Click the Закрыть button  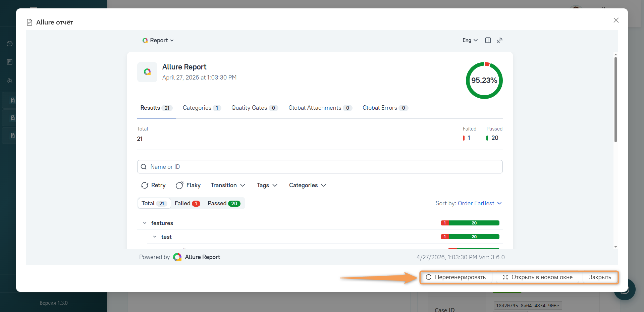pos(600,277)
